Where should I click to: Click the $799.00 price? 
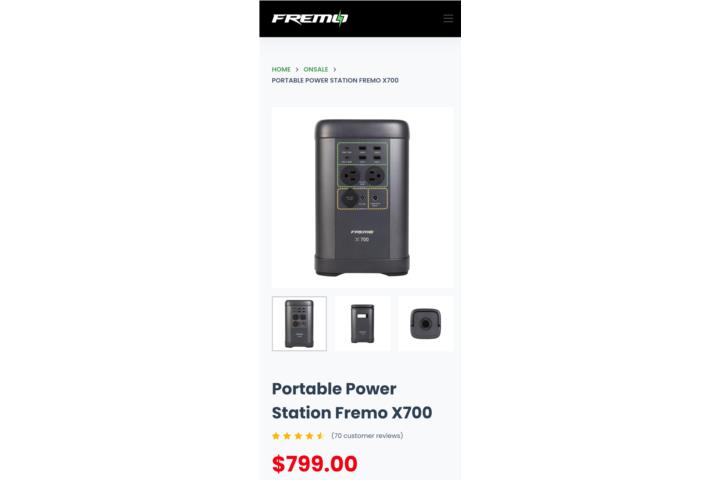(315, 464)
